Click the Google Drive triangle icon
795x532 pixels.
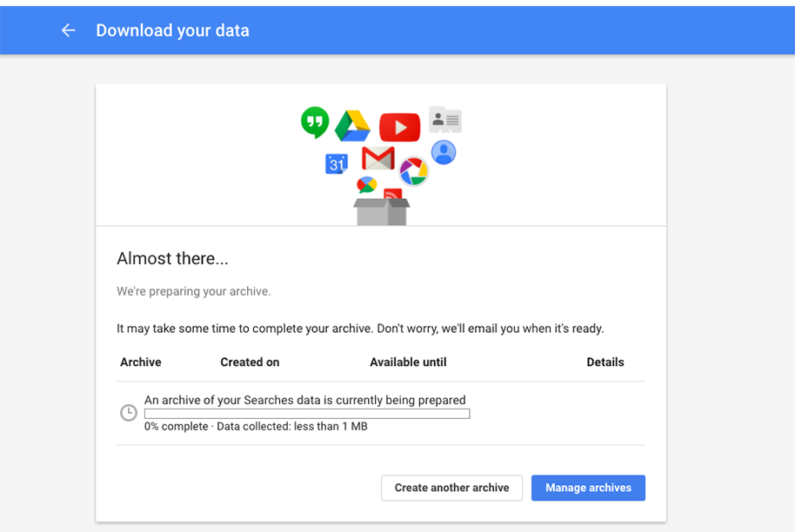(x=352, y=126)
